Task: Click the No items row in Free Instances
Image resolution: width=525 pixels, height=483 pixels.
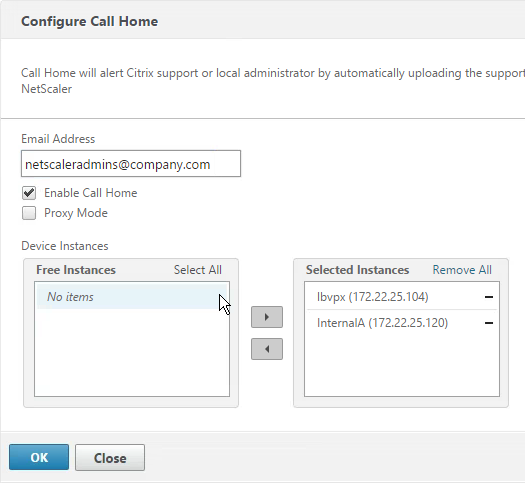Action: point(132,297)
